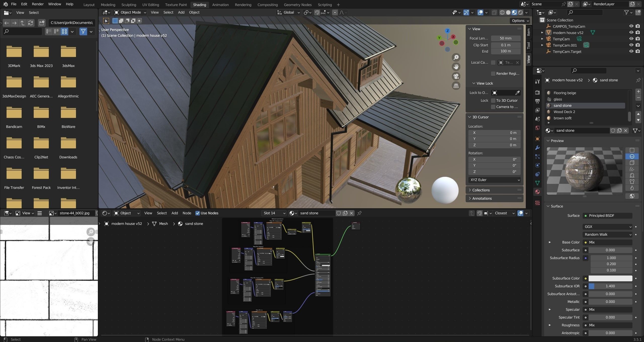
Task: Click the material preview thumbnail
Action: point(585,171)
